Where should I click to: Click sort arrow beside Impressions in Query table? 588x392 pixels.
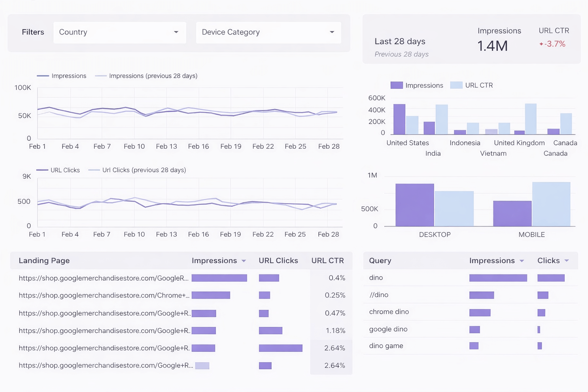[521, 261]
